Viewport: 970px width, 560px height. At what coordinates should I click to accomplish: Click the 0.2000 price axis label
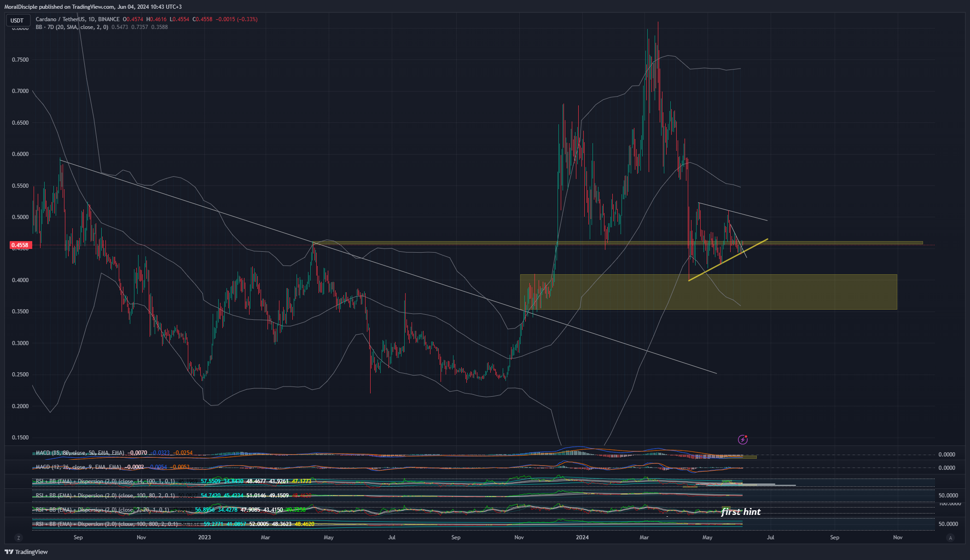tap(20, 406)
